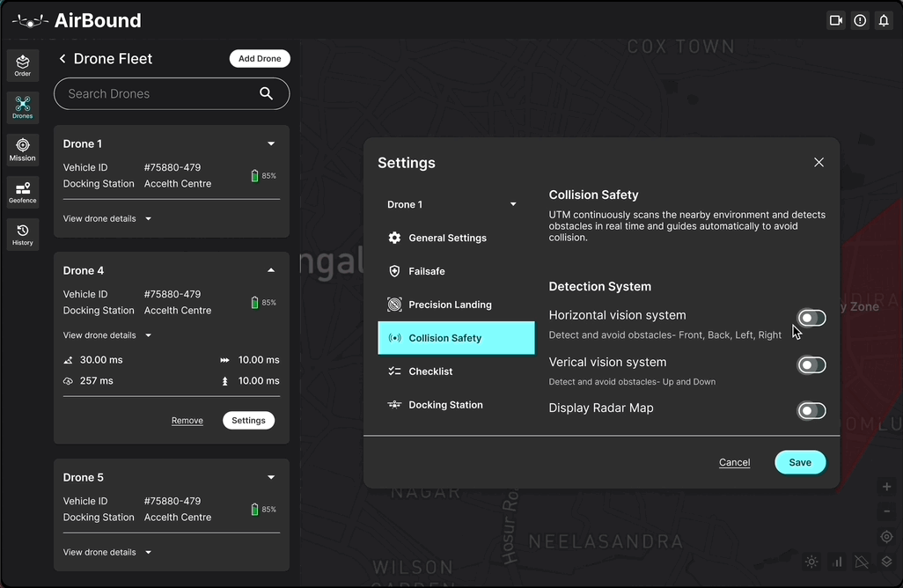Click Drone 4 docking station Accelth Centre
This screenshot has height=588, width=903.
coord(178,311)
